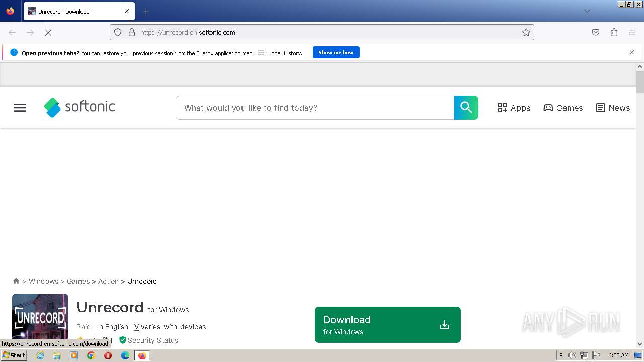Click the green search magnifier button
This screenshot has height=362, width=644.
466,108
